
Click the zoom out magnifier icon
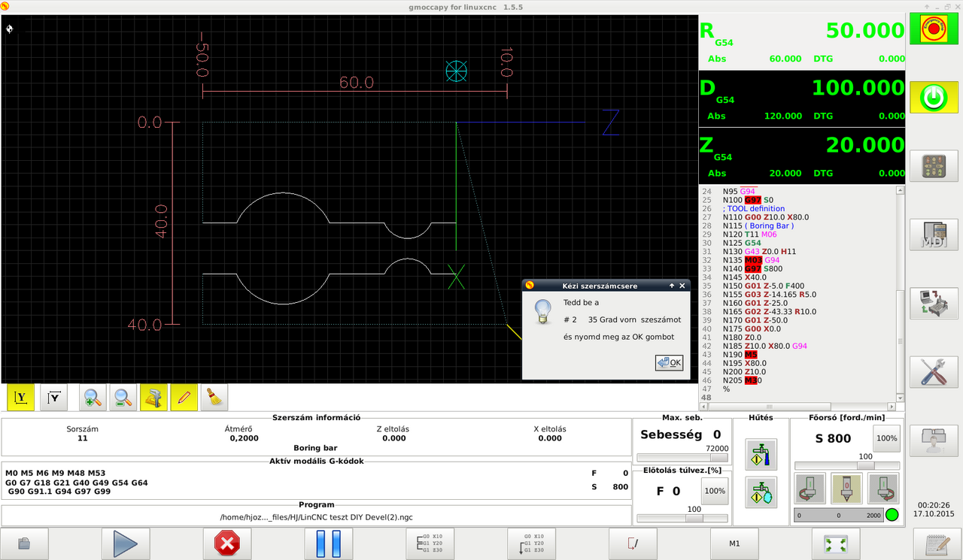[123, 398]
